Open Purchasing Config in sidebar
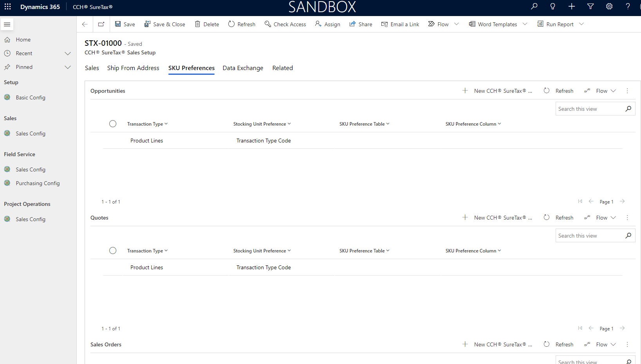Image resolution: width=641 pixels, height=364 pixels. click(x=38, y=183)
